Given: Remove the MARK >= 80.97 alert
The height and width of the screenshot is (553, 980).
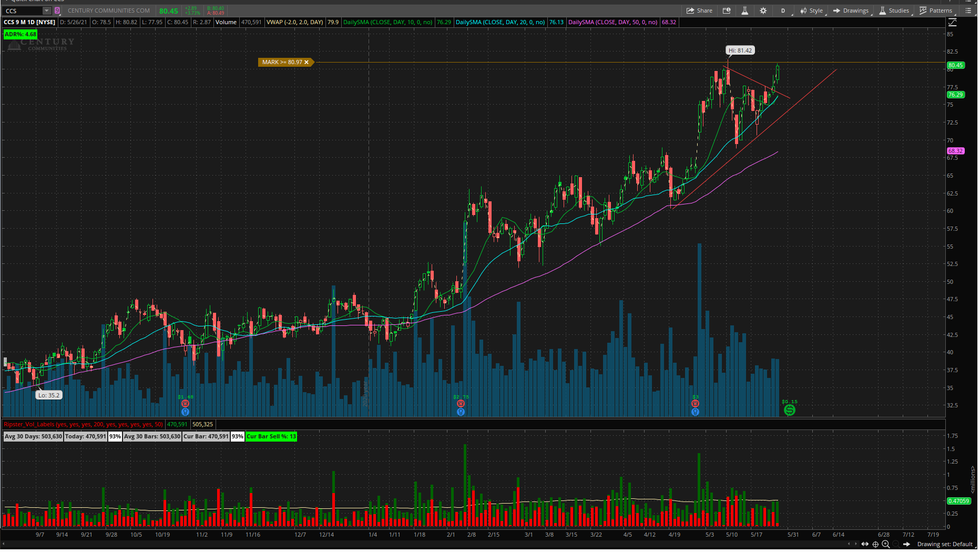Looking at the screenshot, I should [307, 63].
